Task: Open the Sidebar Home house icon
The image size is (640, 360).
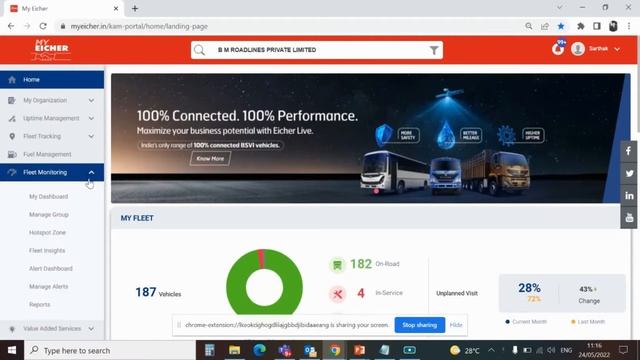Action: pyautogui.click(x=12, y=80)
